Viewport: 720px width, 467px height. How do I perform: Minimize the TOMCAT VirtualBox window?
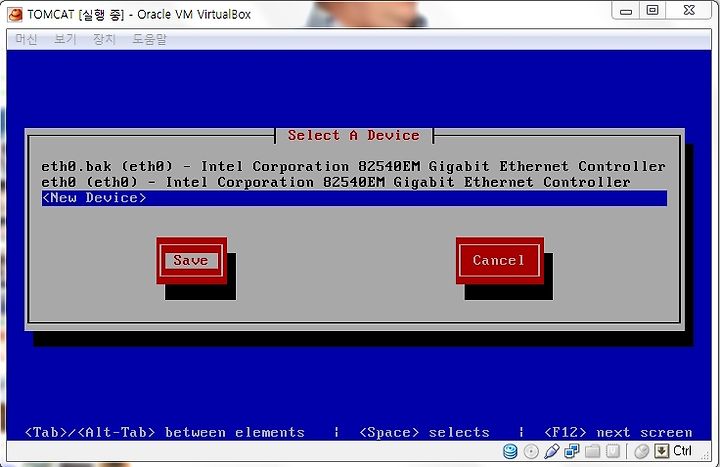coord(626,11)
